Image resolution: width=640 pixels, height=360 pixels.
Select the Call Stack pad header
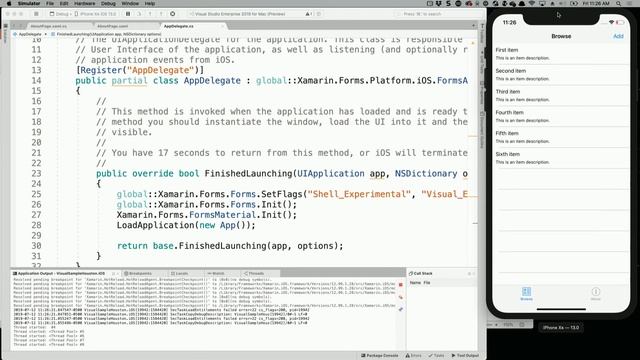coord(421,273)
